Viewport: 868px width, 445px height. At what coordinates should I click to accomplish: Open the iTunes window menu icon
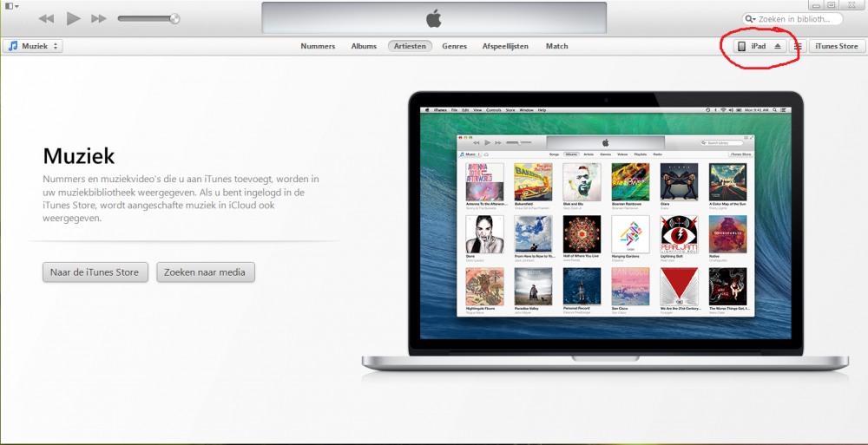click(x=10, y=5)
